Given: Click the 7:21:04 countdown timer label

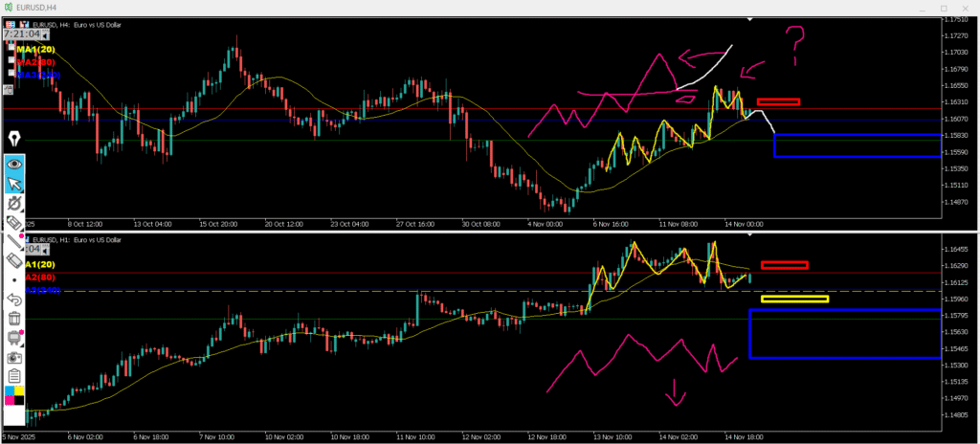Looking at the screenshot, I should [22, 34].
